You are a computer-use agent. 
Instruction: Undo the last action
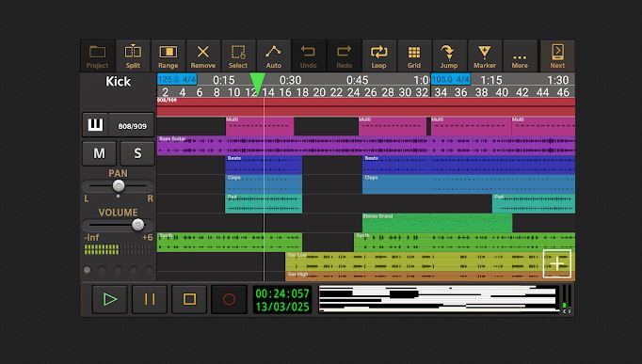[x=309, y=56]
